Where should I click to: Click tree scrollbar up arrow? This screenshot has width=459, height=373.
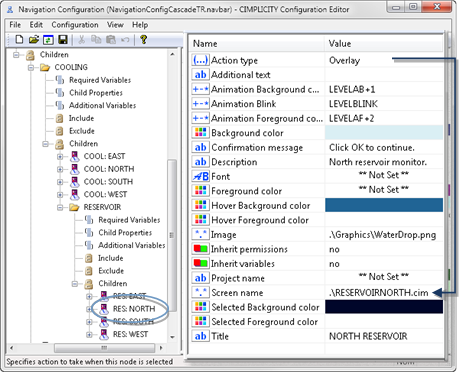point(172,54)
